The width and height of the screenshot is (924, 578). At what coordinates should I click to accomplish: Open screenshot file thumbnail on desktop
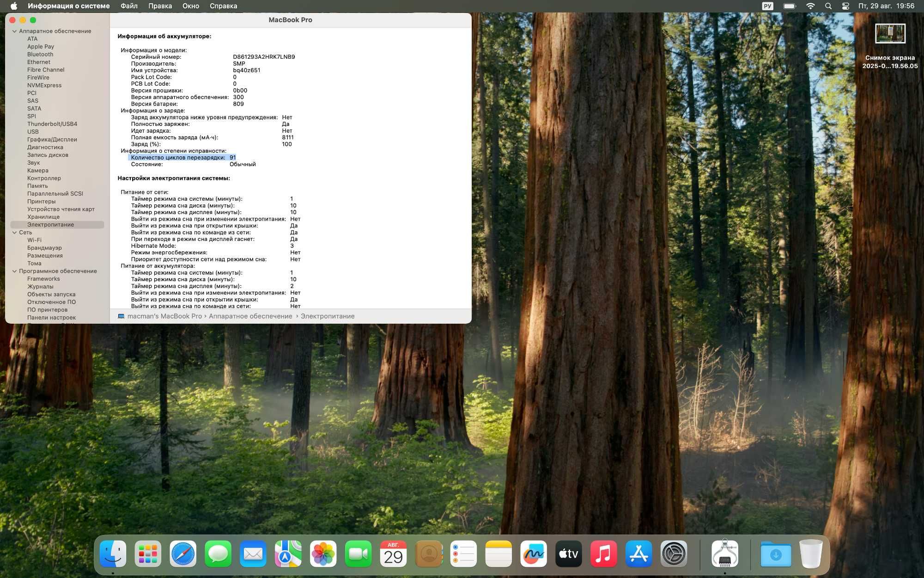(x=890, y=33)
